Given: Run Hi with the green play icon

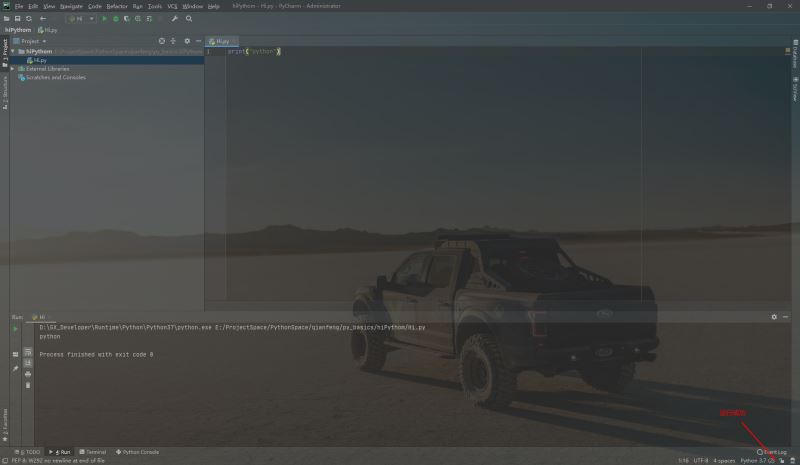Looking at the screenshot, I should point(105,19).
